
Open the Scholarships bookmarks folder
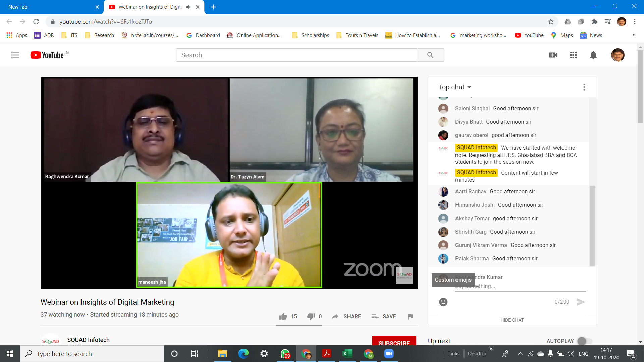pos(310,35)
